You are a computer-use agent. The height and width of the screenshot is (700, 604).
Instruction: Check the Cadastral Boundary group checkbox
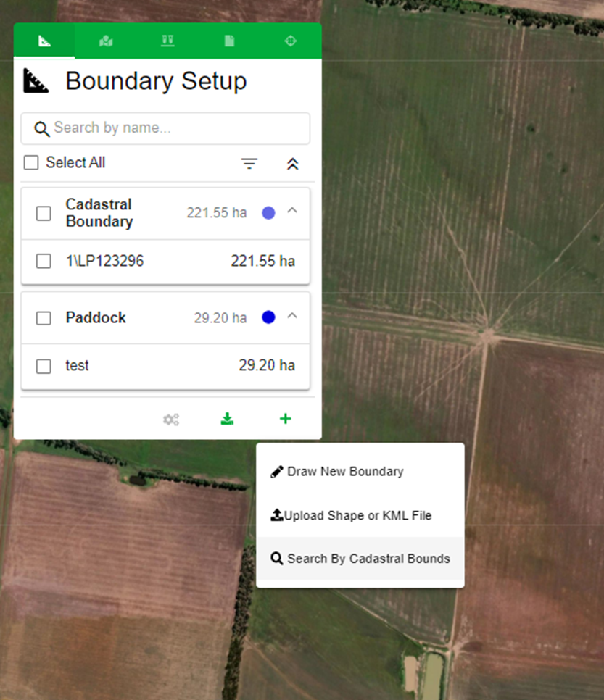(44, 213)
